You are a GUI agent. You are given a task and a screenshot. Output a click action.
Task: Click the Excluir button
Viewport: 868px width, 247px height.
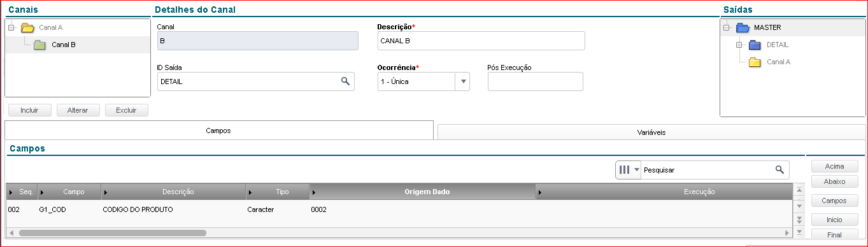click(x=126, y=110)
